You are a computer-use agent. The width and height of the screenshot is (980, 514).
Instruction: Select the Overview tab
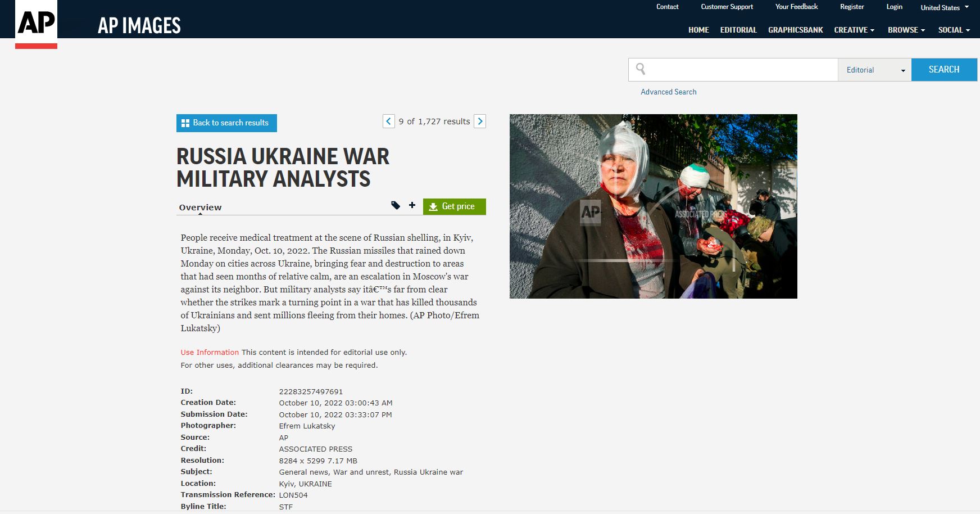pyautogui.click(x=200, y=208)
